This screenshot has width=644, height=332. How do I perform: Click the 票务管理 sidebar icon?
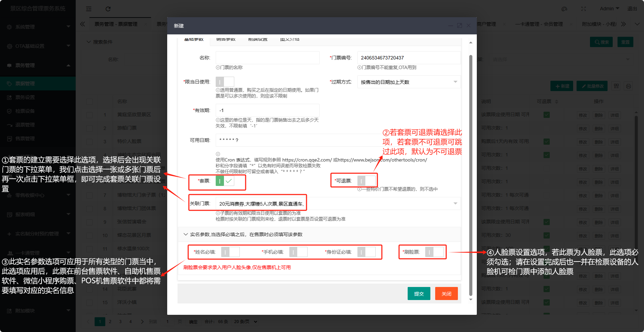point(9,65)
